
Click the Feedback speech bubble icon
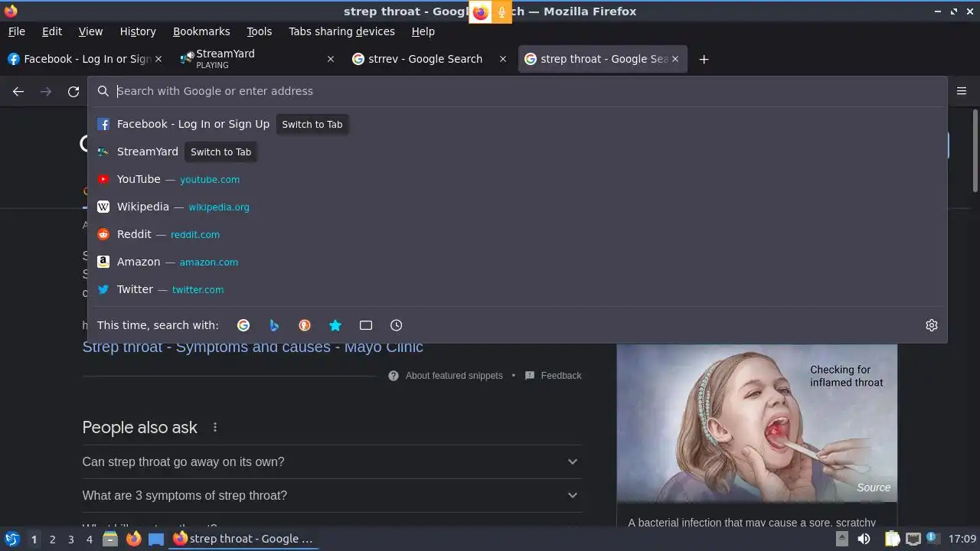(530, 376)
